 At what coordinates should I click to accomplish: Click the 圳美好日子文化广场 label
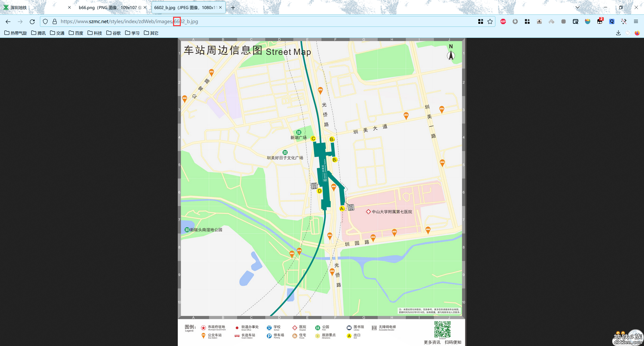click(285, 158)
